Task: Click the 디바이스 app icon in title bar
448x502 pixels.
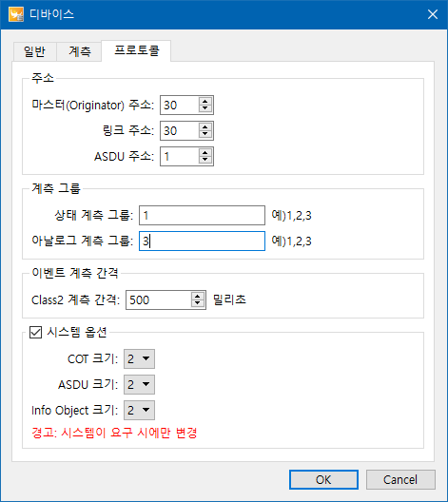Action: pos(16,14)
